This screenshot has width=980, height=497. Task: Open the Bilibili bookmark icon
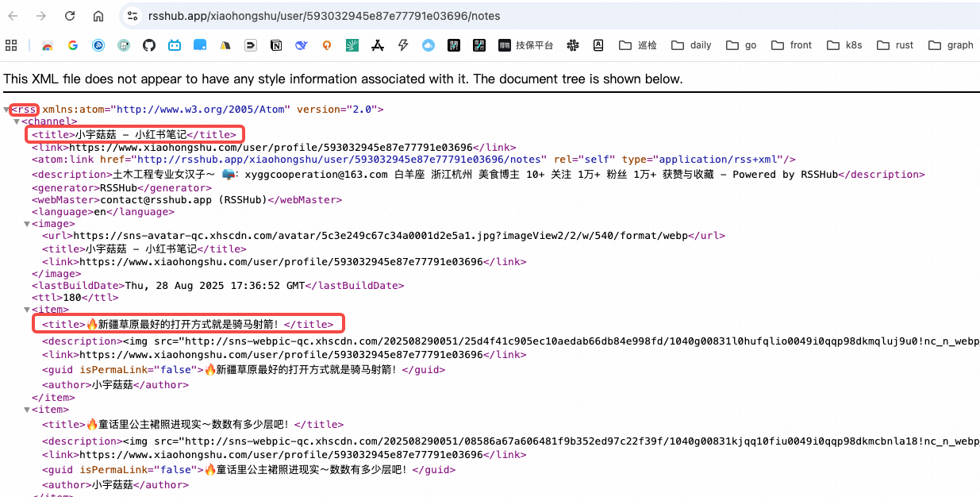[x=175, y=45]
